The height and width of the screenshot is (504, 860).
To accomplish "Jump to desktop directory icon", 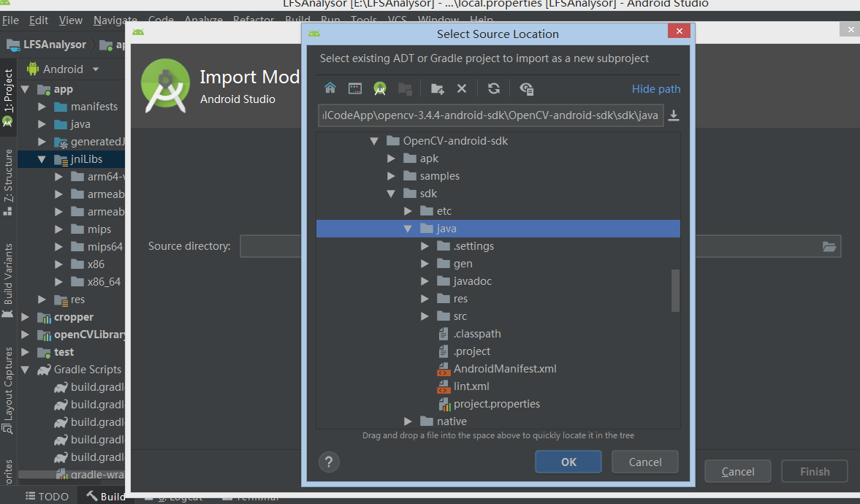I will [355, 88].
